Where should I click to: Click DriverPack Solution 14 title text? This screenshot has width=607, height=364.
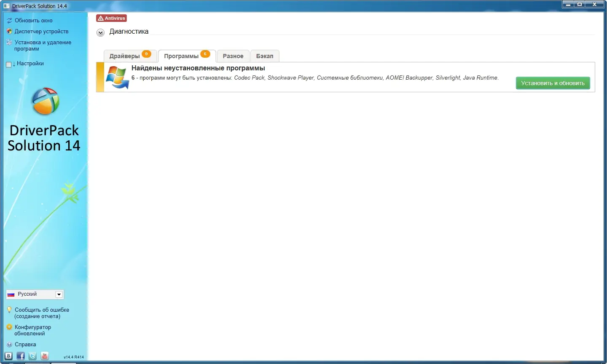tap(44, 138)
